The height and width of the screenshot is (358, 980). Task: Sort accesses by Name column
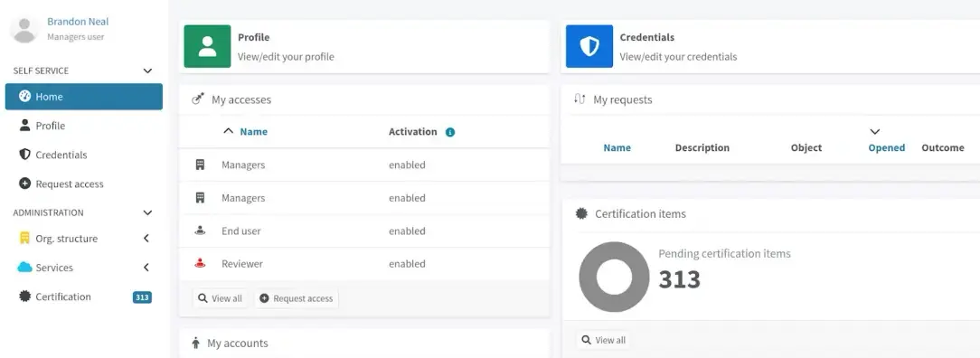(x=254, y=132)
